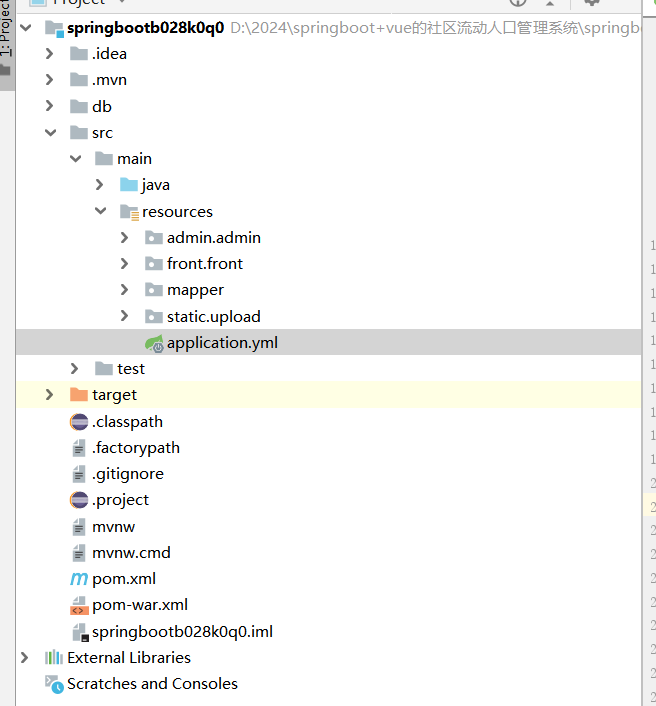Click the Eclipse icon next to .classpath
This screenshot has width=656, height=706.
click(79, 422)
